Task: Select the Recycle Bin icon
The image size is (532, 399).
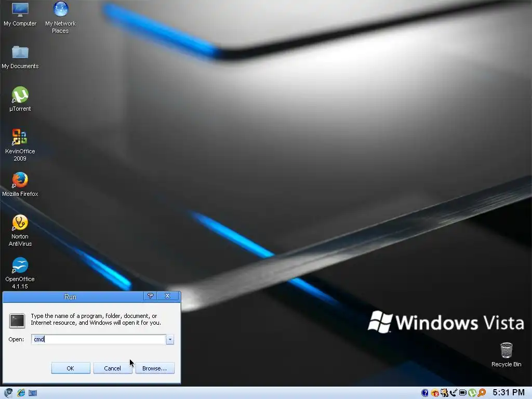Action: pos(506,355)
